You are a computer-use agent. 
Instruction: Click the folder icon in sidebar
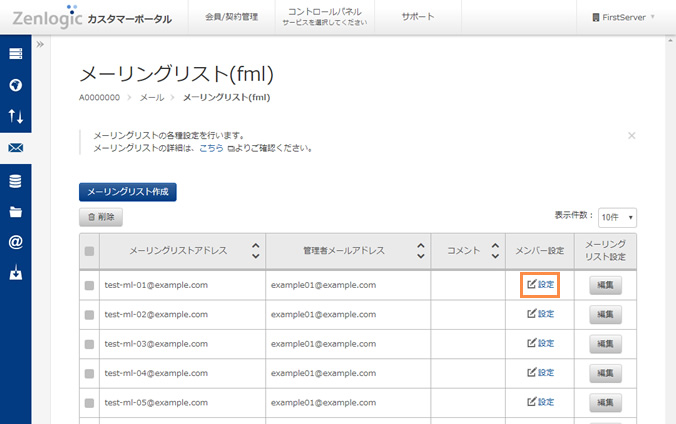[x=16, y=212]
